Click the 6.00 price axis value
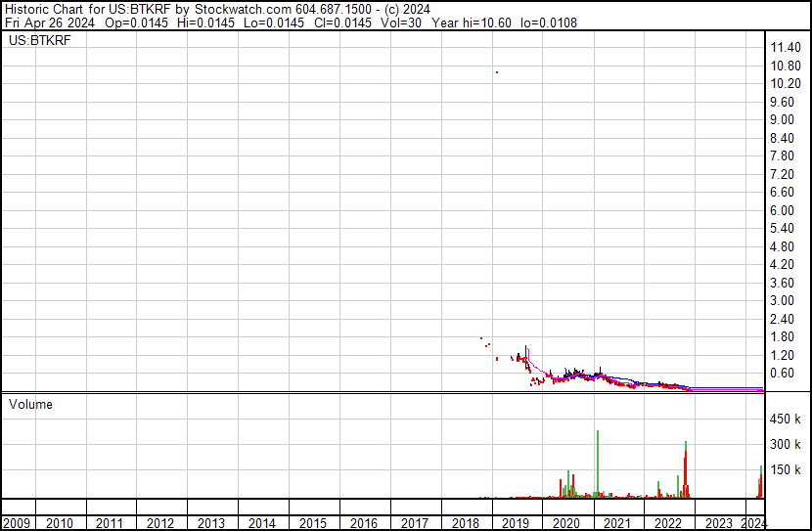Image resolution: width=812 pixels, height=531 pixels. [x=782, y=210]
